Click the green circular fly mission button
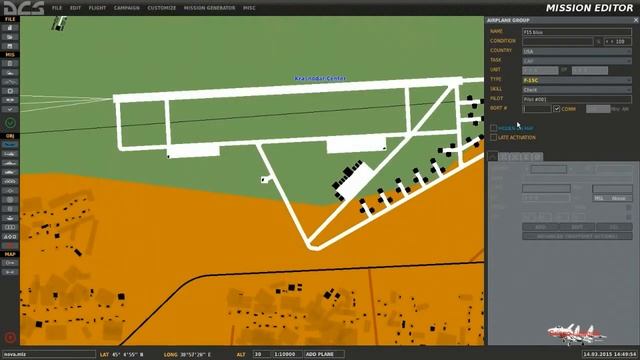The width and height of the screenshot is (640, 360). click(10, 122)
